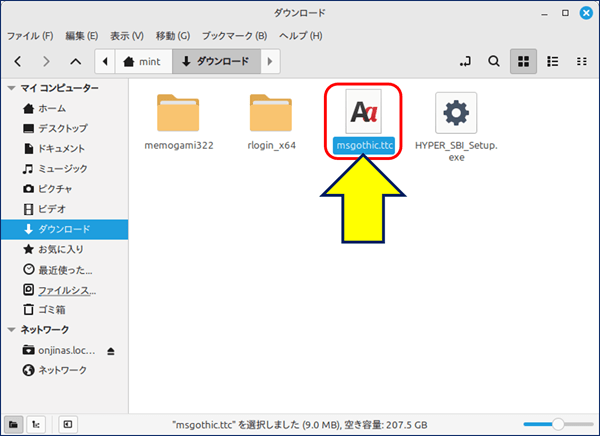Maximize the ダウンロード window
Viewport: 600px width, 436px height.
point(565,13)
